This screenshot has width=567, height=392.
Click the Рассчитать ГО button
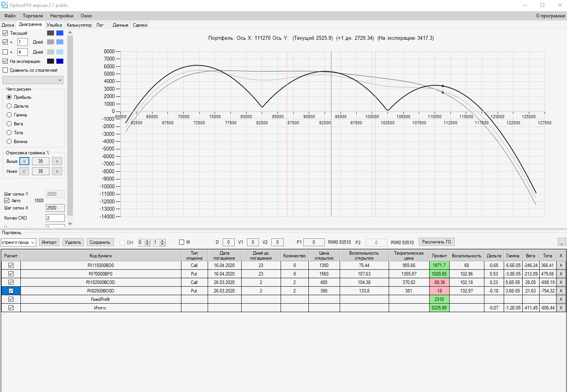(437, 242)
